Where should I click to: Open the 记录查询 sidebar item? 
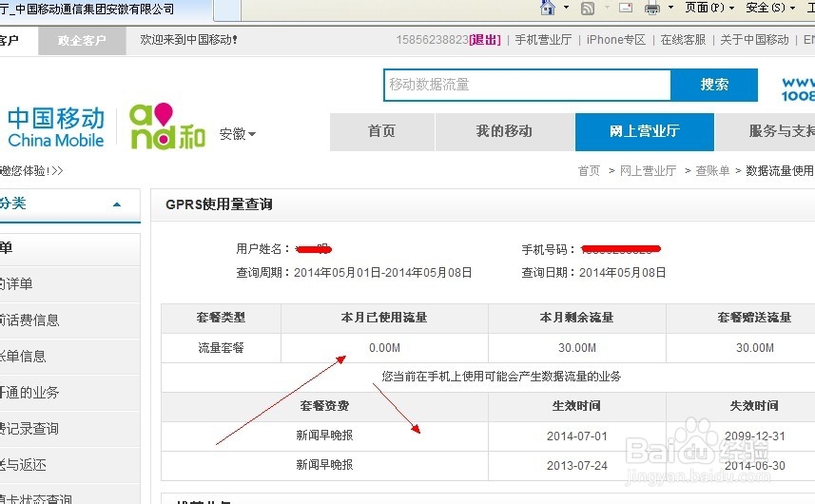click(69, 429)
